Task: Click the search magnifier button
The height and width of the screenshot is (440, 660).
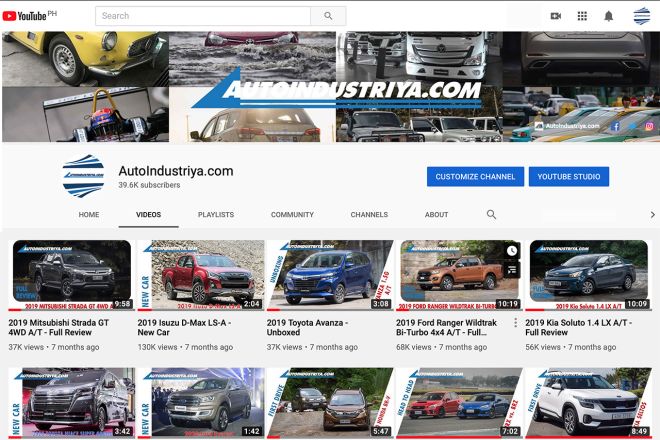Action: click(x=328, y=16)
